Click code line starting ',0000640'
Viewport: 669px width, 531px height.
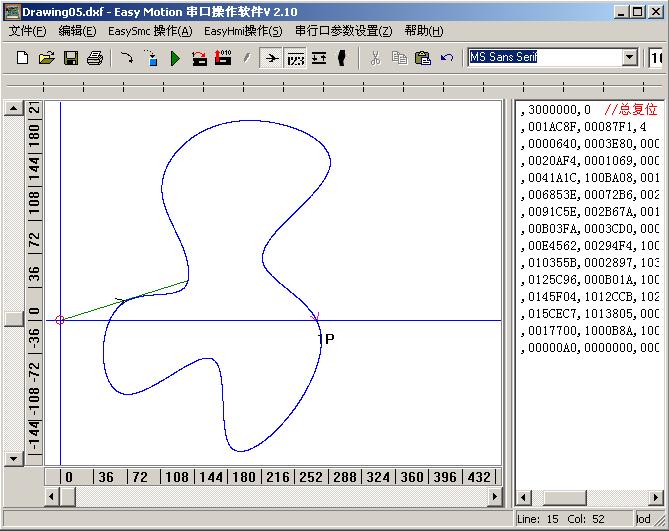pyautogui.click(x=589, y=144)
